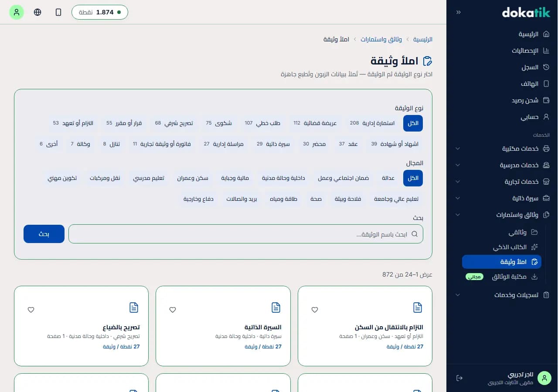Filter by نقل ومركبات domain
This screenshot has height=392, width=558.
(x=105, y=178)
